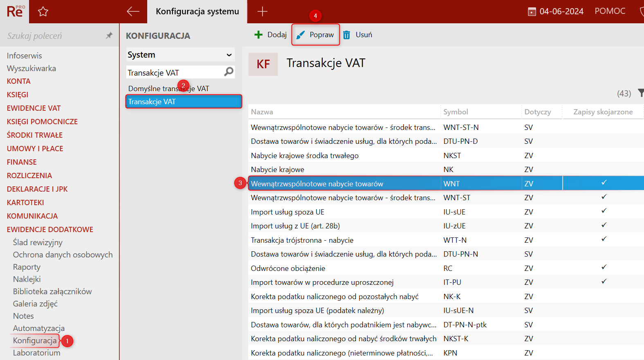Click the Szukaj poleceń search field

(x=53, y=36)
